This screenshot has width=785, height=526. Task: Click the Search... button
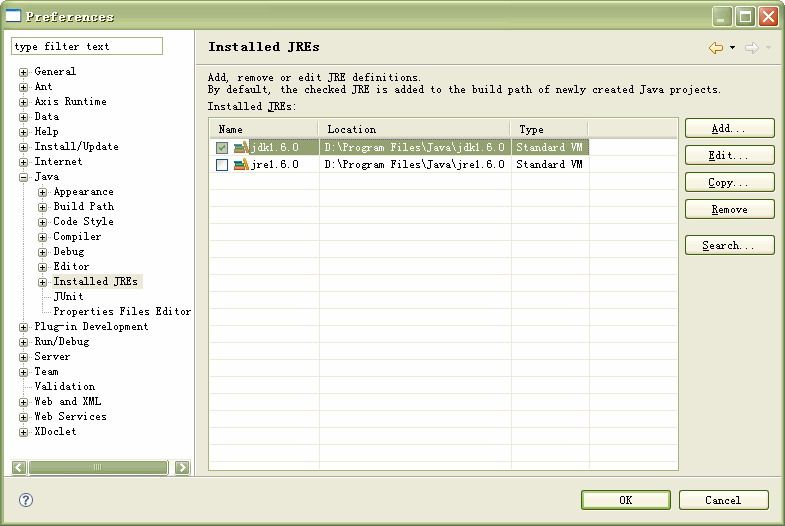pyautogui.click(x=729, y=245)
